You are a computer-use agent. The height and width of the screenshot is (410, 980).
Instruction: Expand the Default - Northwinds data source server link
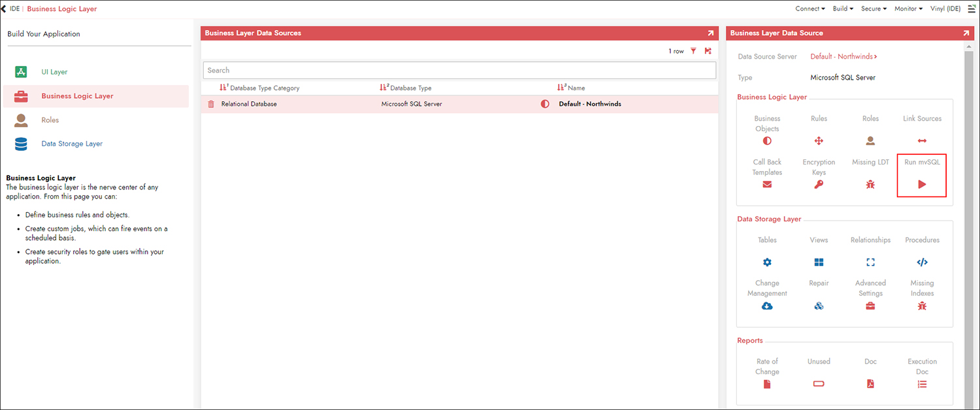coord(843,56)
